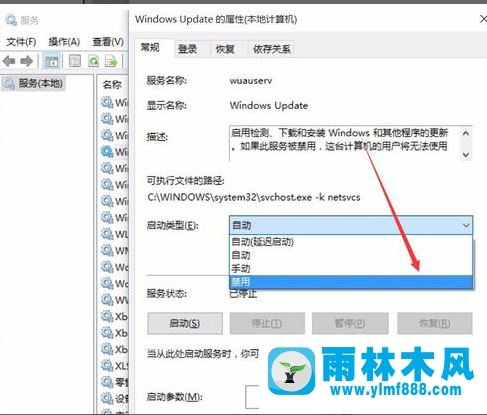Click the 可执行文件的路径 label
The image size is (487, 415).
(185, 181)
